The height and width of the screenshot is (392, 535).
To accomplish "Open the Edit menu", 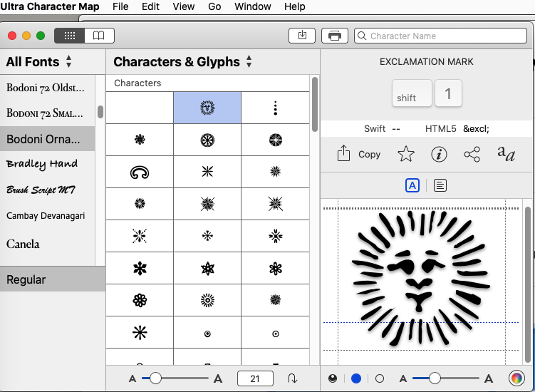I will 150,6.
